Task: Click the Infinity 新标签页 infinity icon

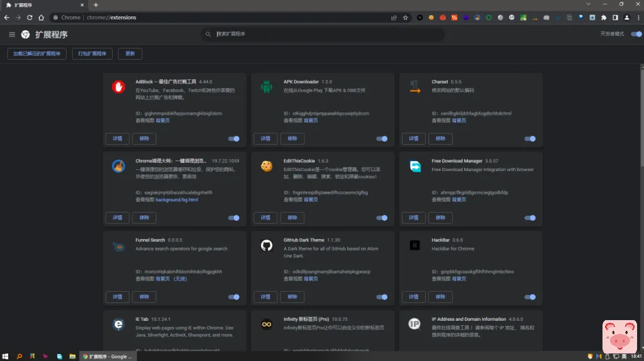Action: [x=267, y=325]
